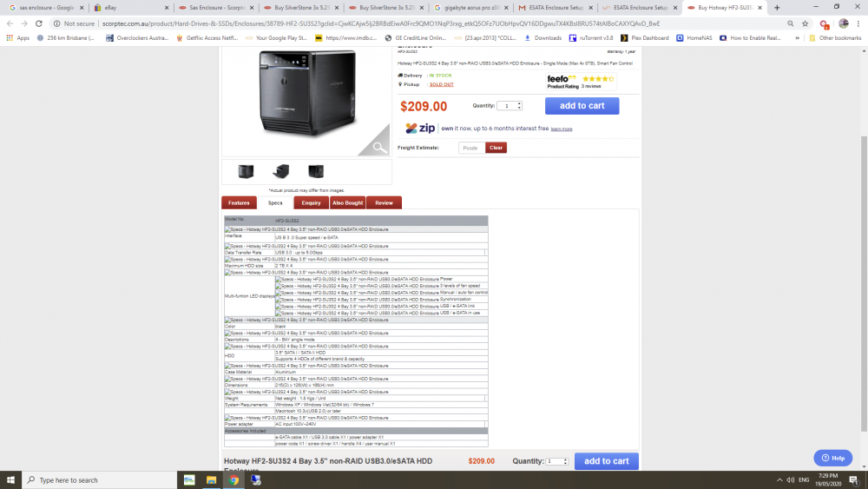The image size is (868, 489).
Task: Reload the page with the refresh icon
Action: coord(39,23)
